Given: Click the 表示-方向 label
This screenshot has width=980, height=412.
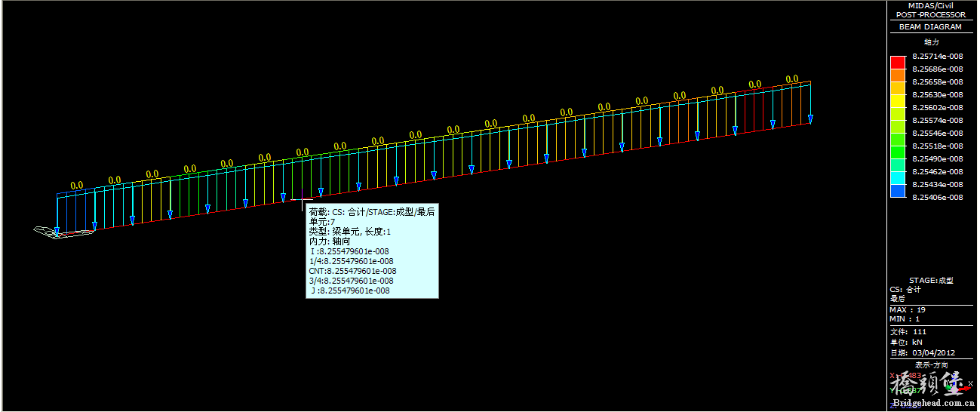Looking at the screenshot, I should (x=931, y=365).
